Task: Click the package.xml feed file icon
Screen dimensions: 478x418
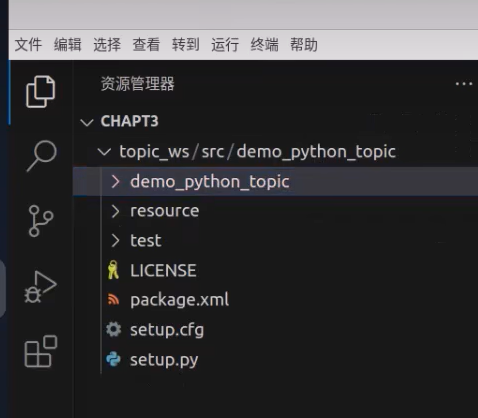Action: coord(113,299)
